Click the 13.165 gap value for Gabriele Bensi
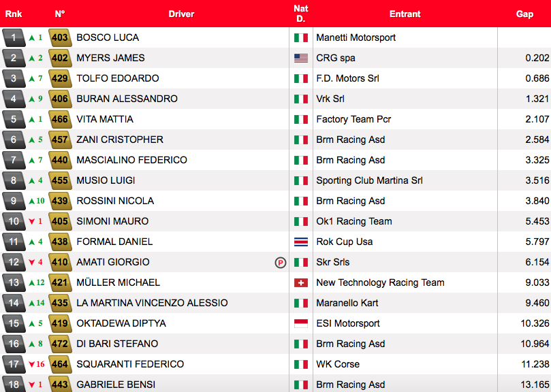Viewport: 551px width, 392px height. (x=535, y=385)
